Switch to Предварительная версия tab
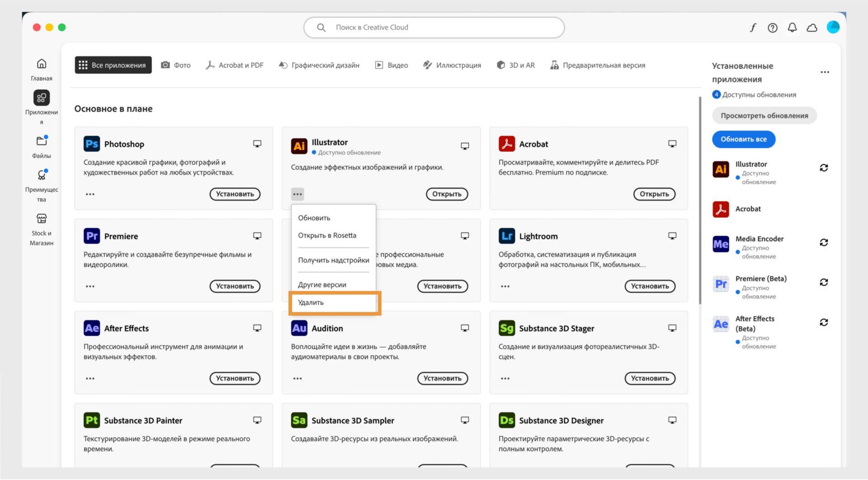868x480 pixels. (598, 65)
